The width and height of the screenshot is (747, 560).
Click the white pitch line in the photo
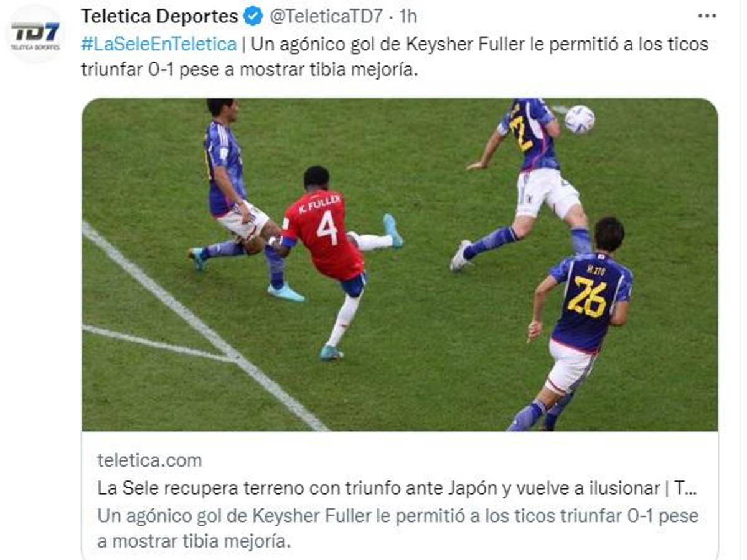pyautogui.click(x=205, y=327)
